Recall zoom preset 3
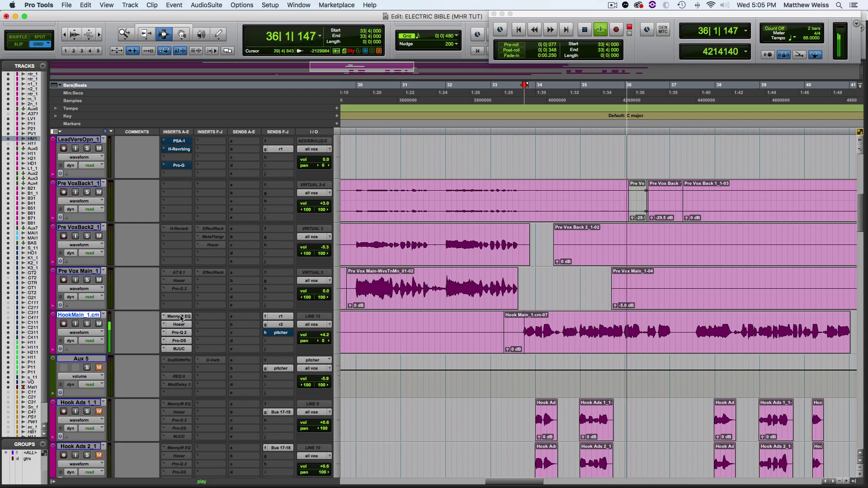The image size is (868, 488). coord(82,51)
